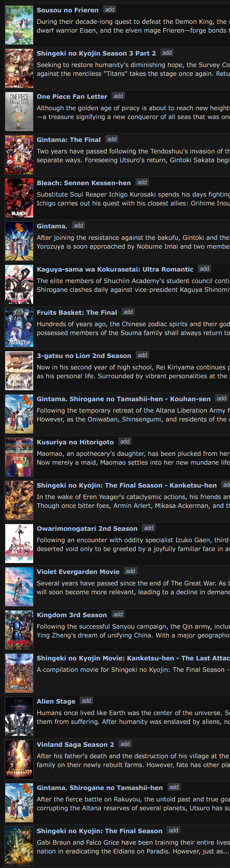The image size is (230, 868).
Task: Select the Vinland Saga Season 2 thumbnail
Action: tap(19, 760)
